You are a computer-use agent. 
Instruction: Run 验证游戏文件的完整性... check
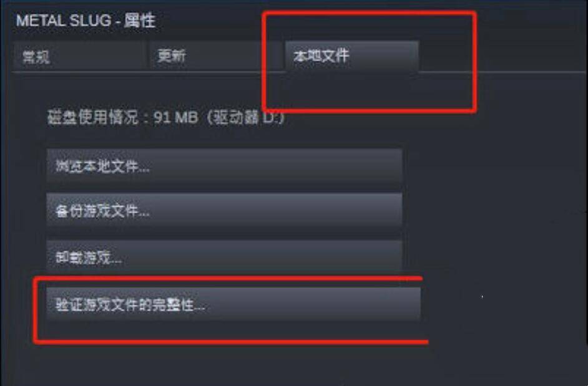(x=233, y=304)
